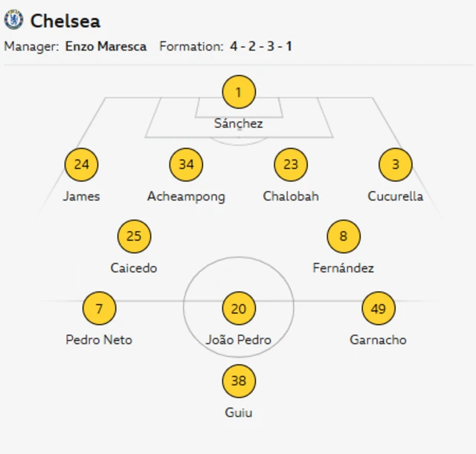The height and width of the screenshot is (454, 476).
Task: Click Chalobah's number 23 circle
Action: [291, 165]
